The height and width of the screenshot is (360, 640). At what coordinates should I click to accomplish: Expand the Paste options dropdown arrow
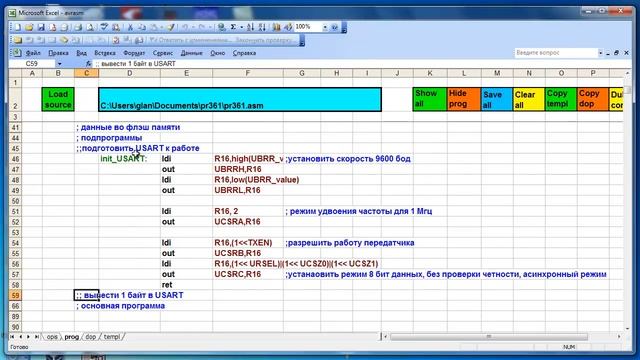click(162, 27)
